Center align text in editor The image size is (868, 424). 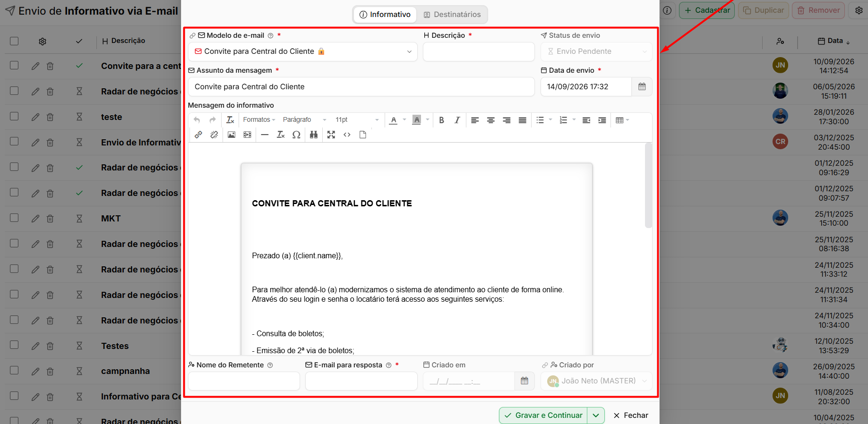[x=491, y=120]
